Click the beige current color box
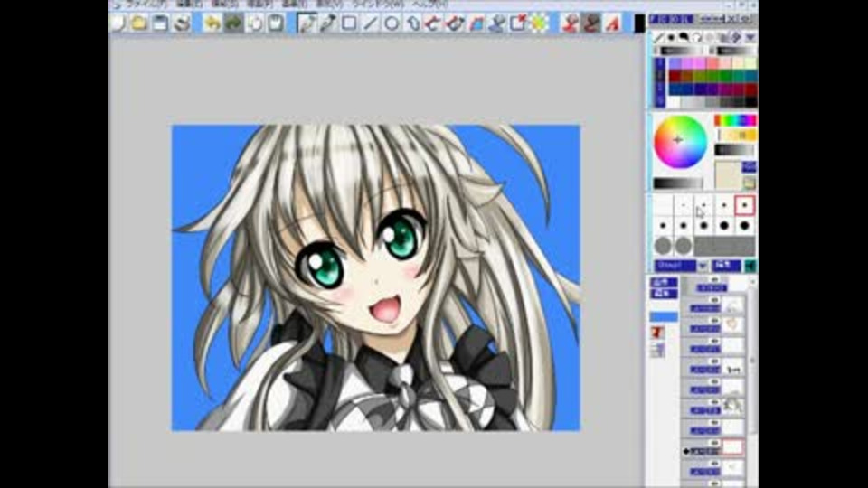The image size is (868, 488). 727,175
